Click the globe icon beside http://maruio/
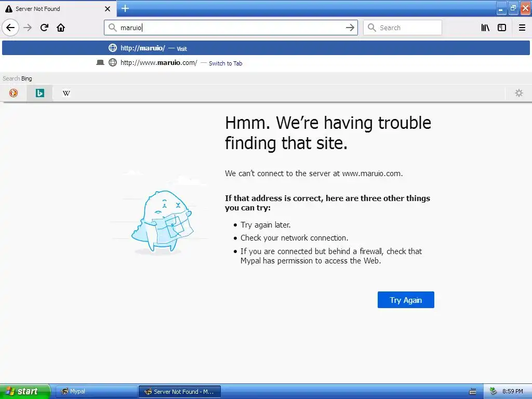This screenshot has height=399, width=532. [x=113, y=48]
